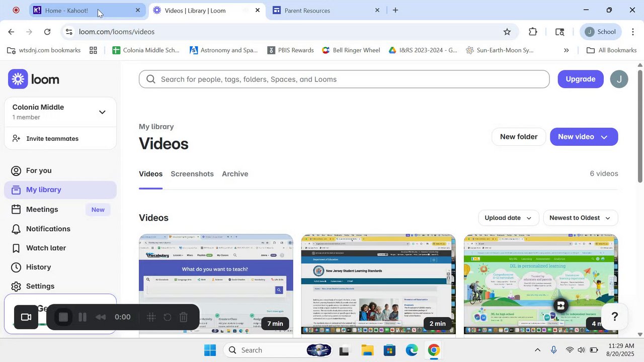Viewport: 644px width, 362px height.
Task: Delete the recording with the trash icon
Action: point(184,317)
